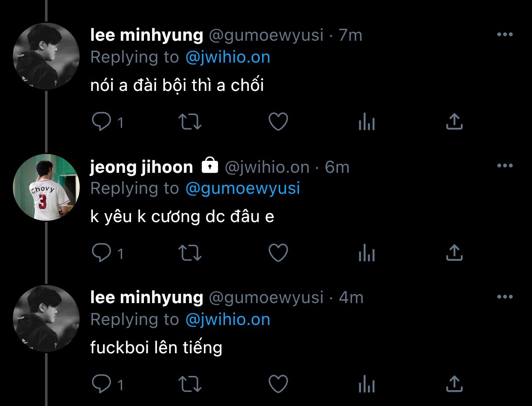The width and height of the screenshot is (532, 406).
Task: Open more options on jeong jihoon's tweet
Action: pyautogui.click(x=505, y=166)
